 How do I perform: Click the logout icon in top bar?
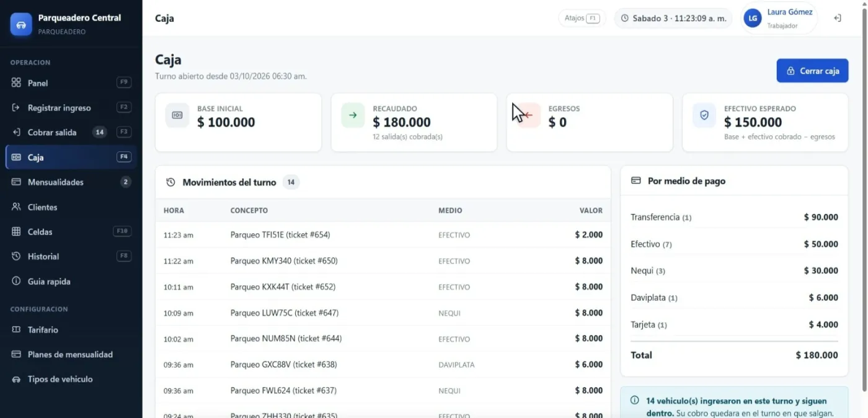pyautogui.click(x=838, y=19)
